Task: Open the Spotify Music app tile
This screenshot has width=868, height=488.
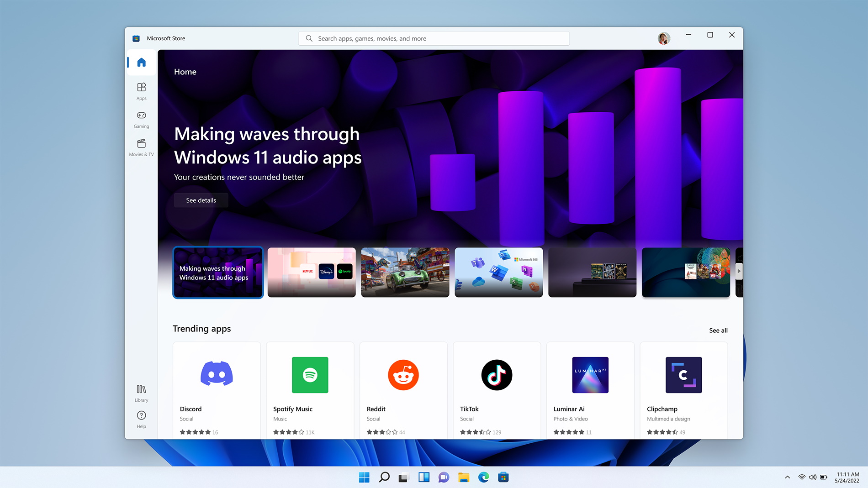Action: coord(310,390)
